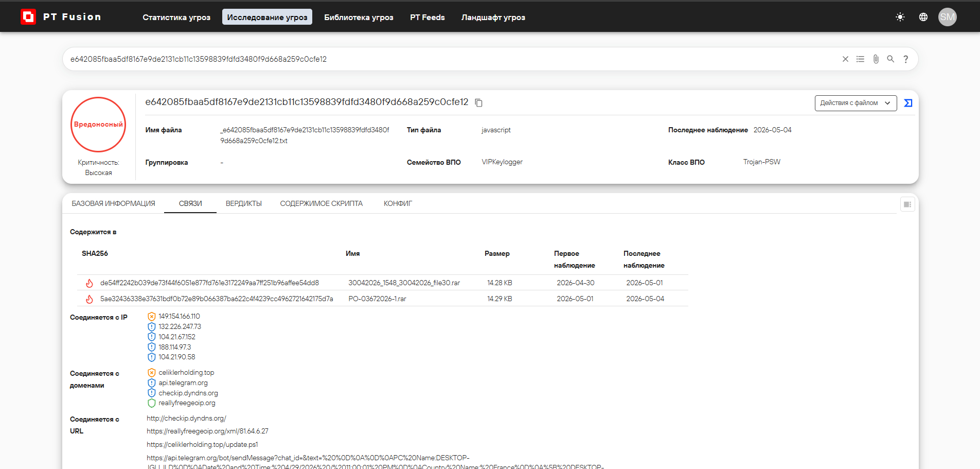Toggle the panel layout icon at tabs right

[907, 204]
